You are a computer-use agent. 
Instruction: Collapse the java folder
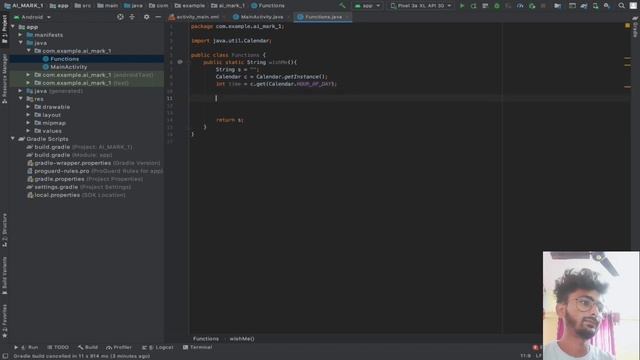pos(20,43)
